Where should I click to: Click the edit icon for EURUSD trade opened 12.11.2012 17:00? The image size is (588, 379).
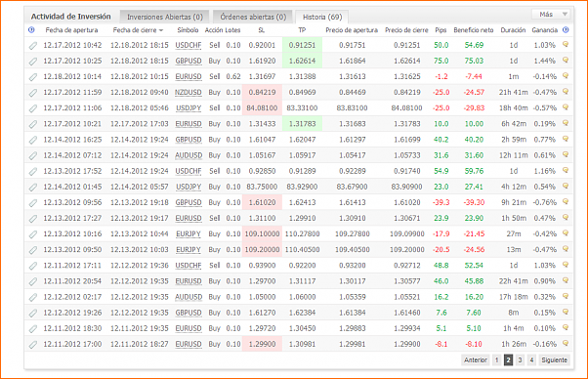click(x=33, y=344)
